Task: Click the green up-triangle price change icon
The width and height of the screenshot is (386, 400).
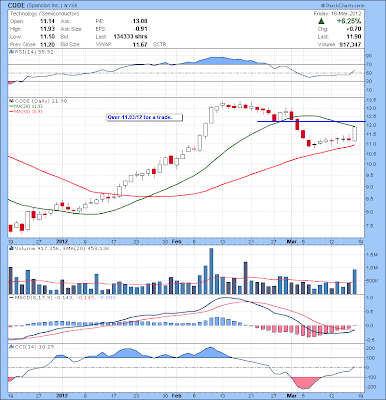Action: [321, 21]
